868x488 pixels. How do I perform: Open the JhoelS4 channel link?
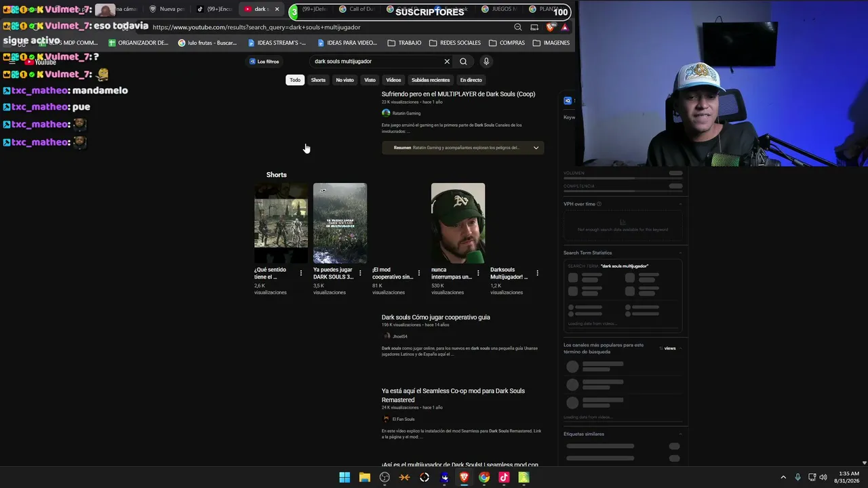pos(399,336)
